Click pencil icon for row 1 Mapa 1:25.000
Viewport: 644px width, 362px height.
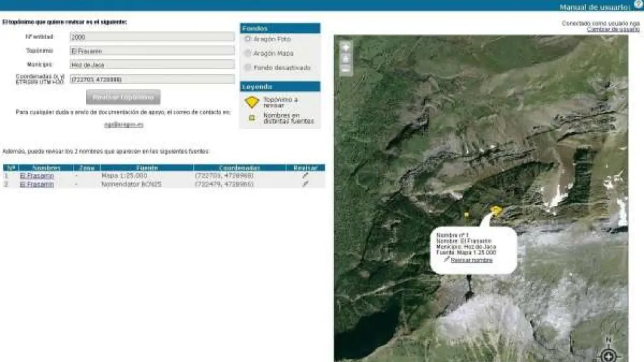pyautogui.click(x=305, y=176)
